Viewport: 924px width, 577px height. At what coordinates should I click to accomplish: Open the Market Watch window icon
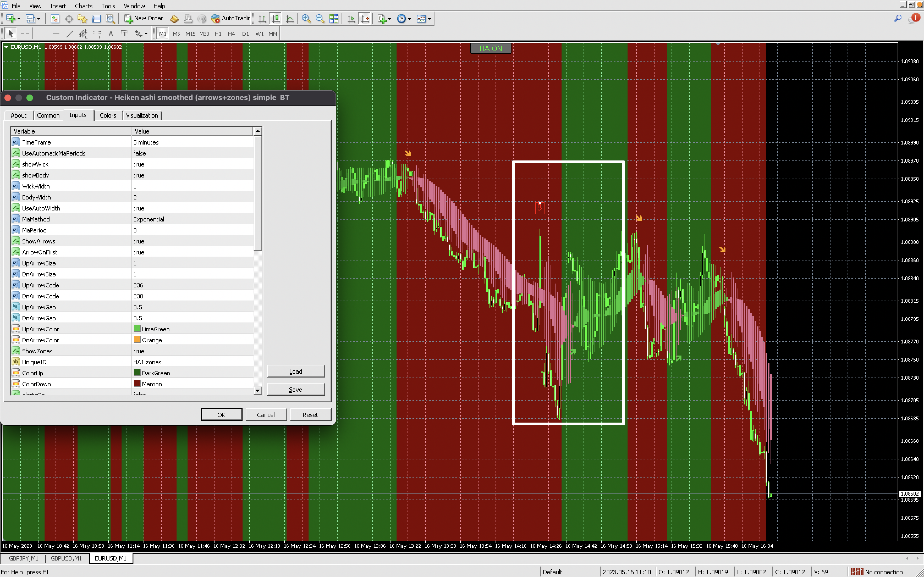(55, 18)
